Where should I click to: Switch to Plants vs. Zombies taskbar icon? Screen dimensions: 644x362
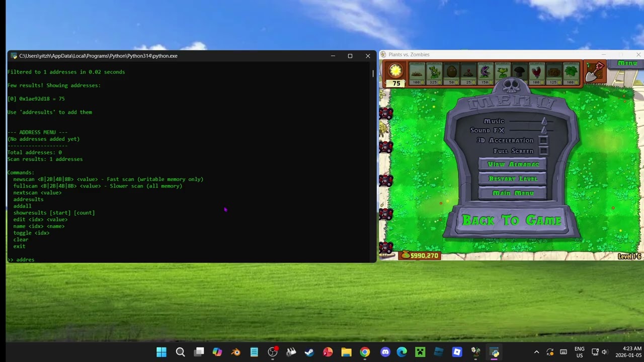(475, 352)
